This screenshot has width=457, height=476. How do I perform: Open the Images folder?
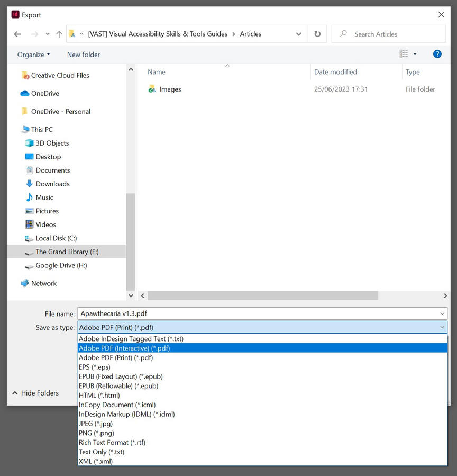[169, 89]
